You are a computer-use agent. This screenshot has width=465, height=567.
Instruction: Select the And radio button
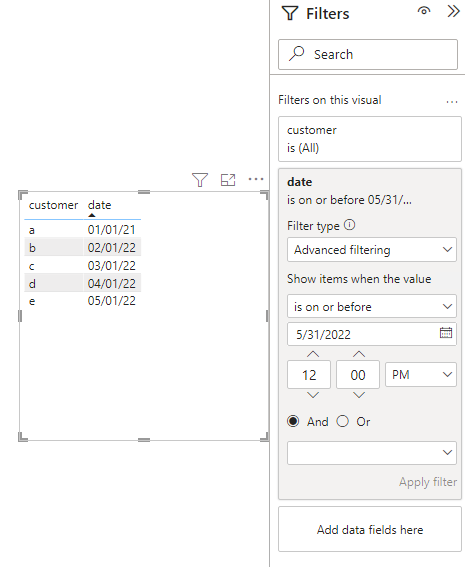[x=293, y=421]
